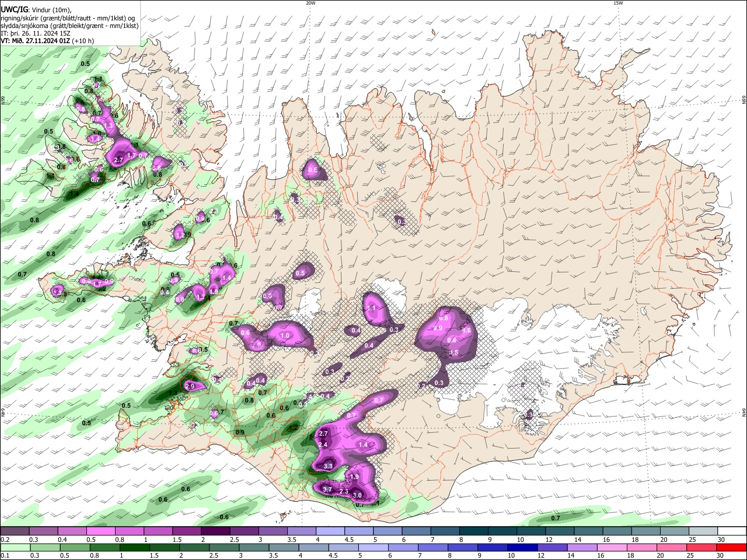Pick dark green rain swatch between 1 and 1.5
Screen dimensions: 747x560
tap(136, 547)
